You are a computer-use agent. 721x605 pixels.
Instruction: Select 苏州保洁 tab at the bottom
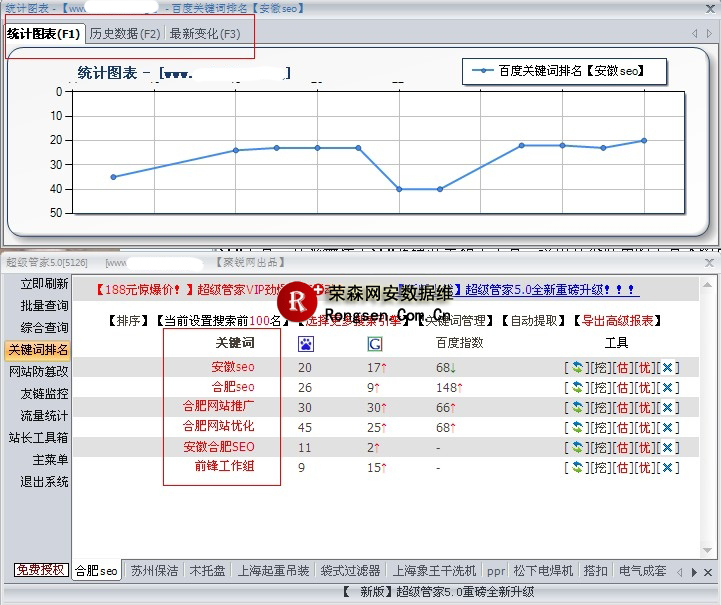154,571
